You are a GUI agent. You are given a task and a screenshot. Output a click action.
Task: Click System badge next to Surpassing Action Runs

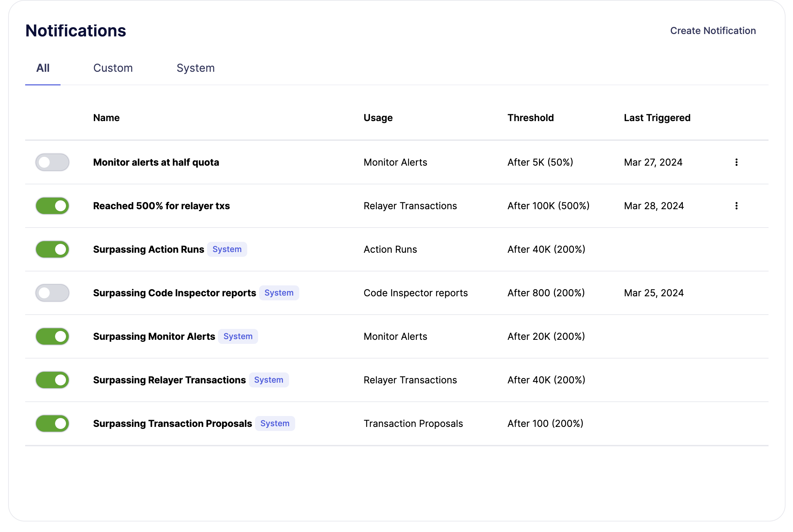227,249
